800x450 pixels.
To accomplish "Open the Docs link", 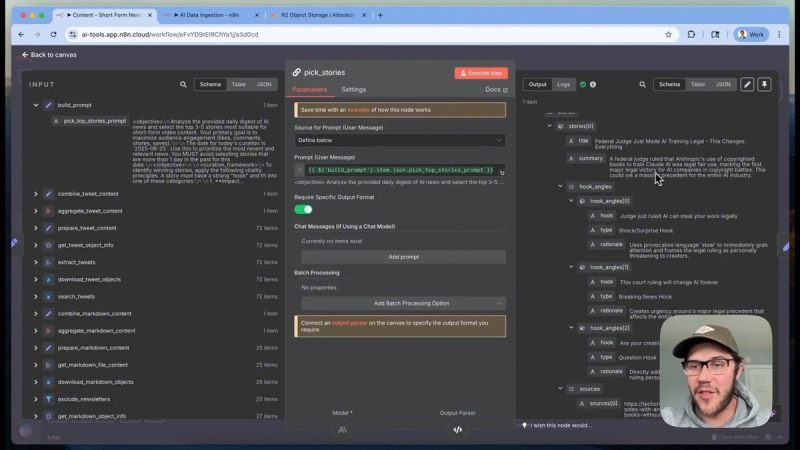I will tap(496, 89).
